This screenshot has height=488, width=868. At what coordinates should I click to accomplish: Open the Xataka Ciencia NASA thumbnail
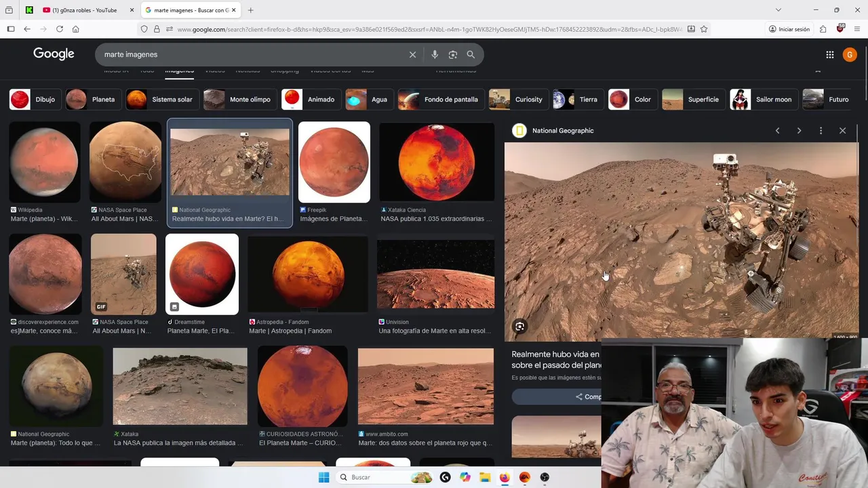pyautogui.click(x=437, y=162)
